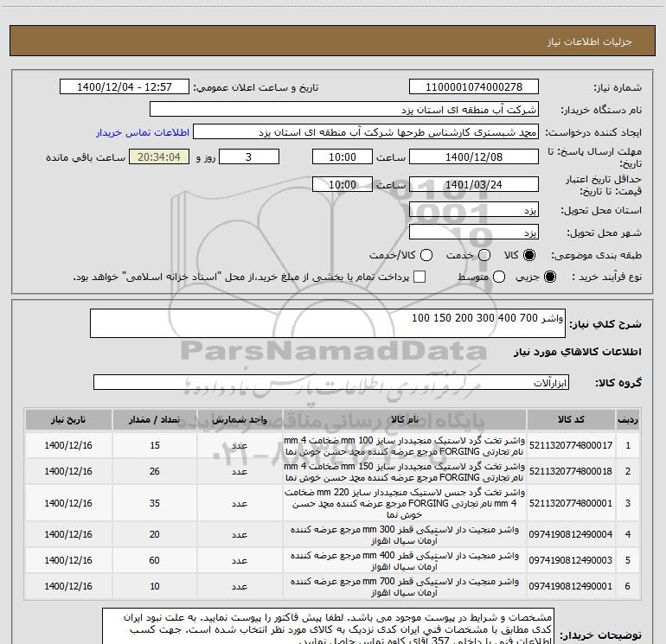Click the واحد شمارش column header

(x=240, y=420)
